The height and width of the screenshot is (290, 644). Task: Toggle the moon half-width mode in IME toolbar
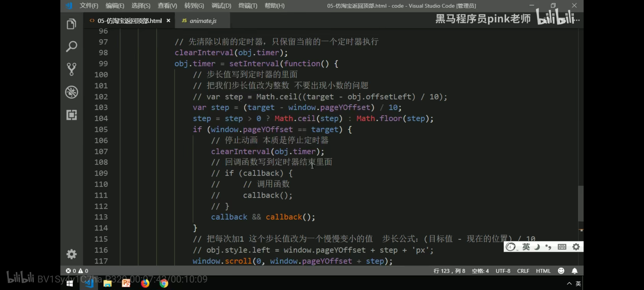pyautogui.click(x=537, y=247)
